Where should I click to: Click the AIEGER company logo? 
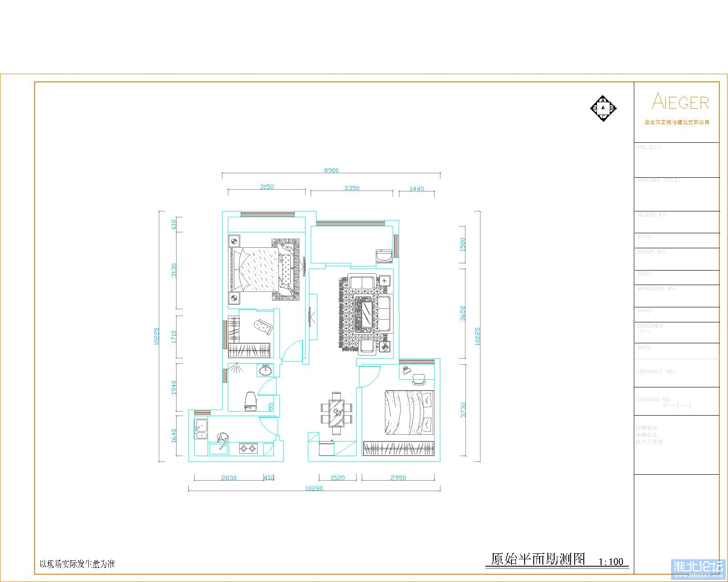pyautogui.click(x=680, y=102)
